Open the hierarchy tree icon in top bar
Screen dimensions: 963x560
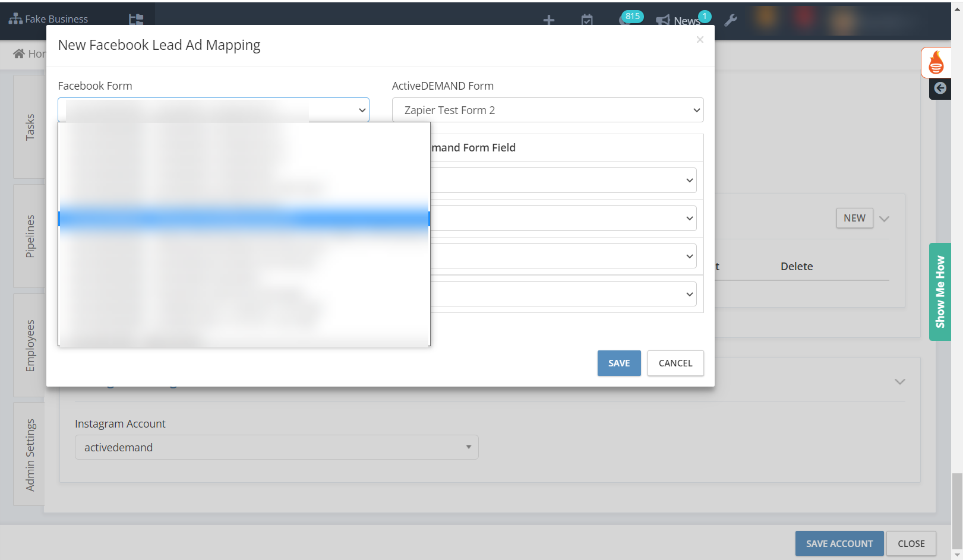[136, 20]
